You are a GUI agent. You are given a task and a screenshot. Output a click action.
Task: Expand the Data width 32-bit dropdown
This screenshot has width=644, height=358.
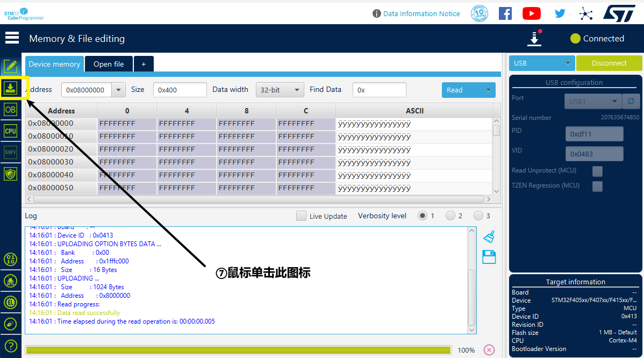[280, 90]
